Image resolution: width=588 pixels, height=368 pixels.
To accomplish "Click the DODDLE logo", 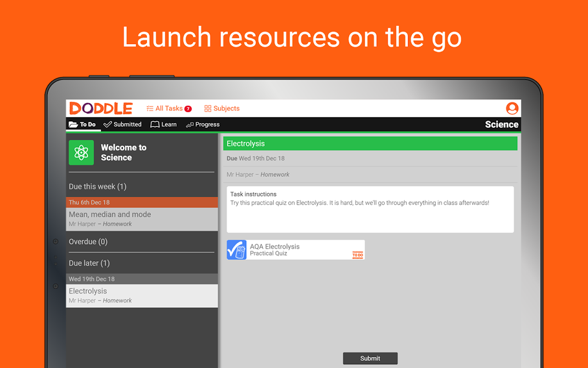I will coord(101,108).
